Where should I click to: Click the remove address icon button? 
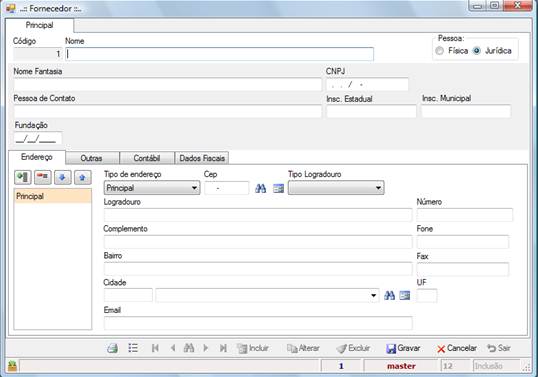(x=43, y=177)
